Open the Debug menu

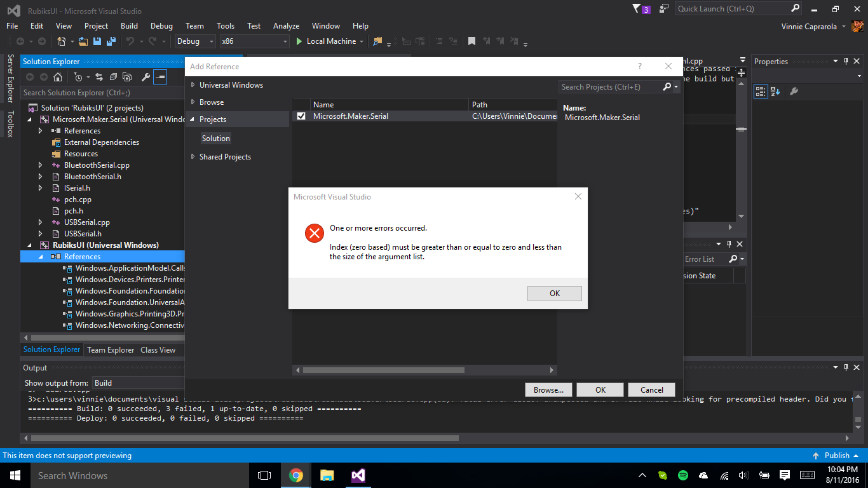[161, 26]
